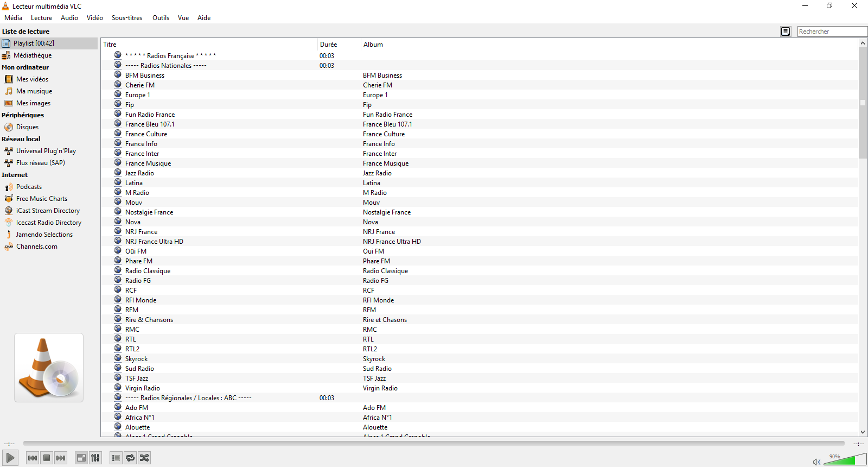This screenshot has width=868, height=467.
Task: Select Radio Classique title
Action: [148, 271]
